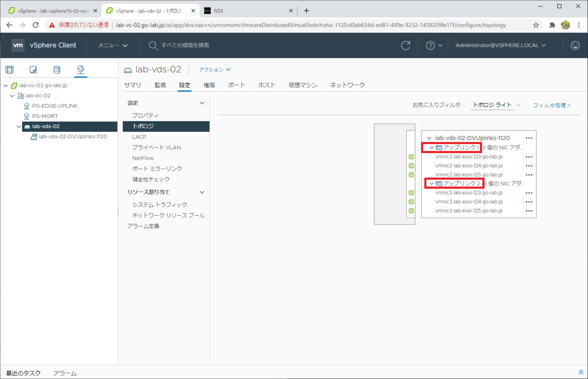Image resolution: width=588 pixels, height=379 pixels.
Task: Click the vSphere refresh icon
Action: 406,45
